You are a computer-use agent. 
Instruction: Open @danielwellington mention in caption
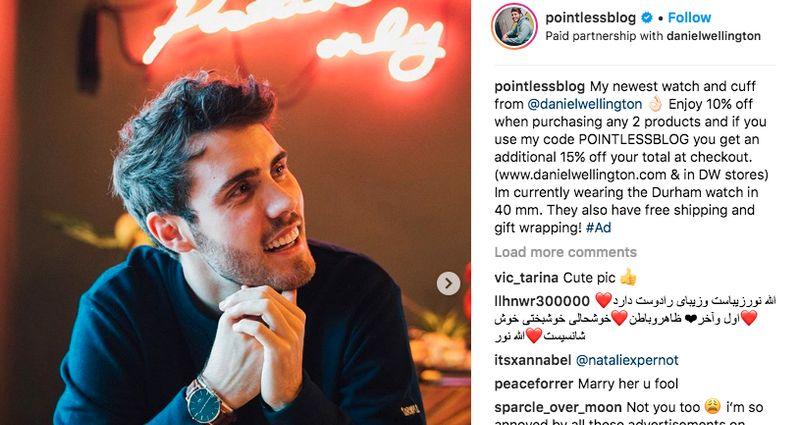click(x=584, y=104)
